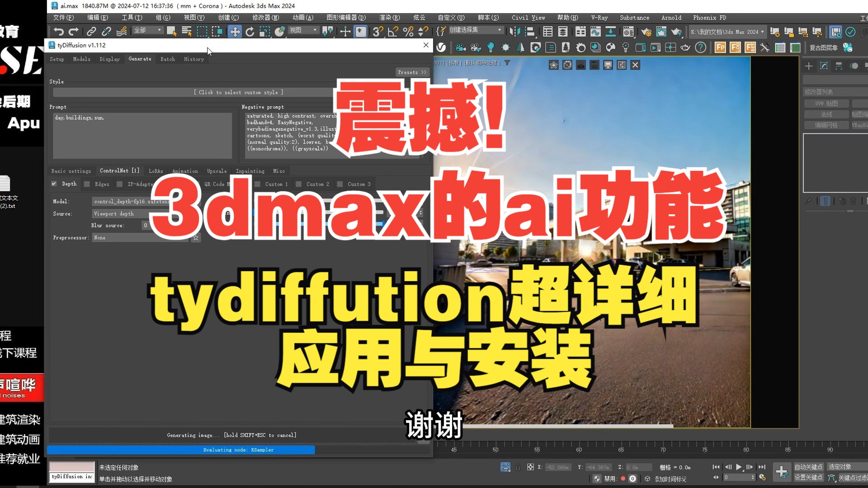Image resolution: width=868 pixels, height=488 pixels.
Task: Click the Play Animation button
Action: tap(739, 467)
